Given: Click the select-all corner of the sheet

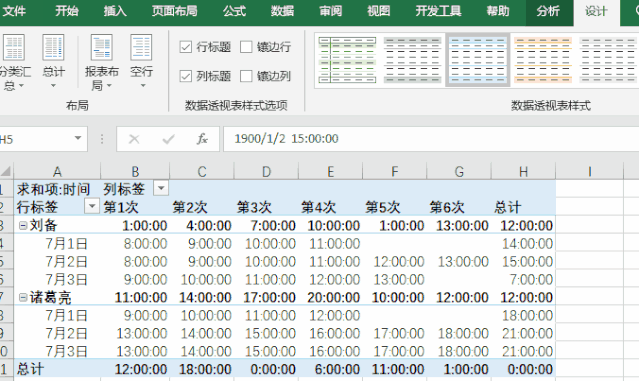Looking at the screenshot, I should pyautogui.click(x=6, y=171).
